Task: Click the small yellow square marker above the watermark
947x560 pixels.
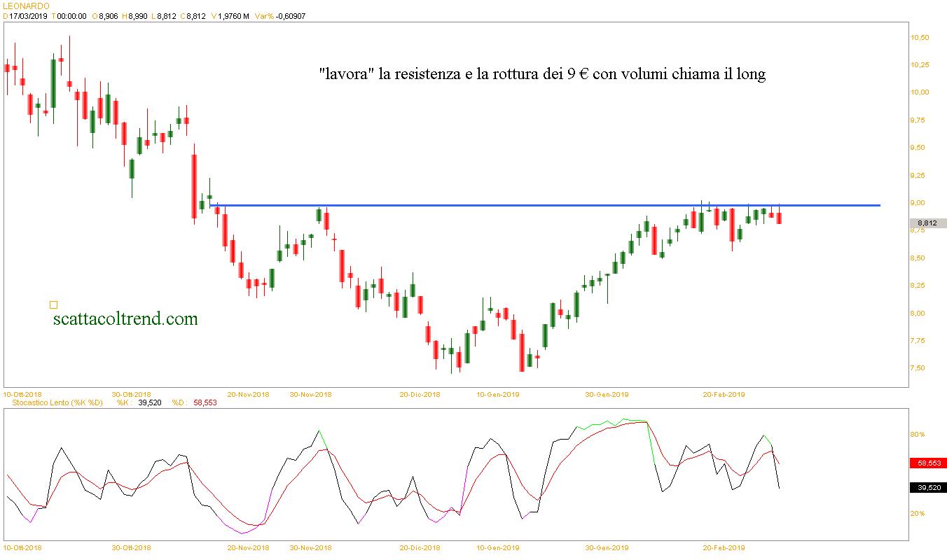Action: point(53,304)
